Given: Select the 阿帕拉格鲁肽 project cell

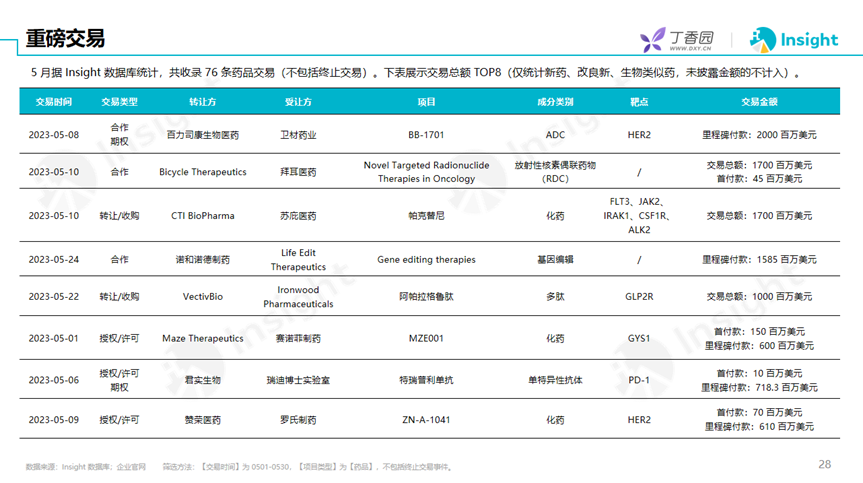Looking at the screenshot, I should coord(427,297).
